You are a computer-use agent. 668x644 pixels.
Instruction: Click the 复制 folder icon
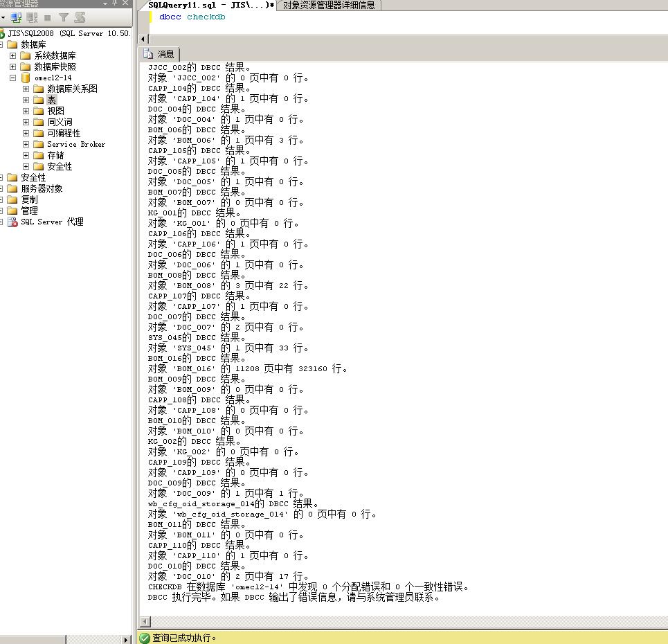click(x=12, y=199)
